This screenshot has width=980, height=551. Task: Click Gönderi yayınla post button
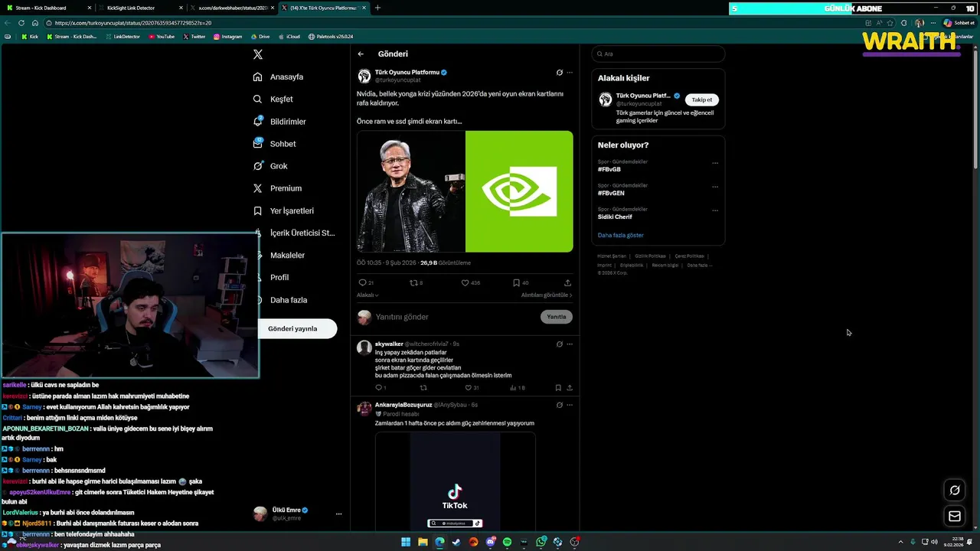point(292,328)
